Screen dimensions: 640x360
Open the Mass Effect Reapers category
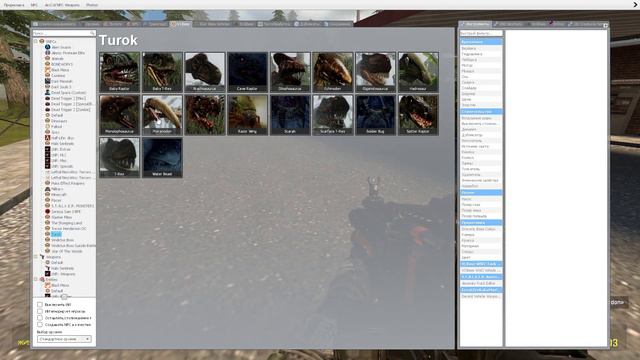tap(68, 183)
